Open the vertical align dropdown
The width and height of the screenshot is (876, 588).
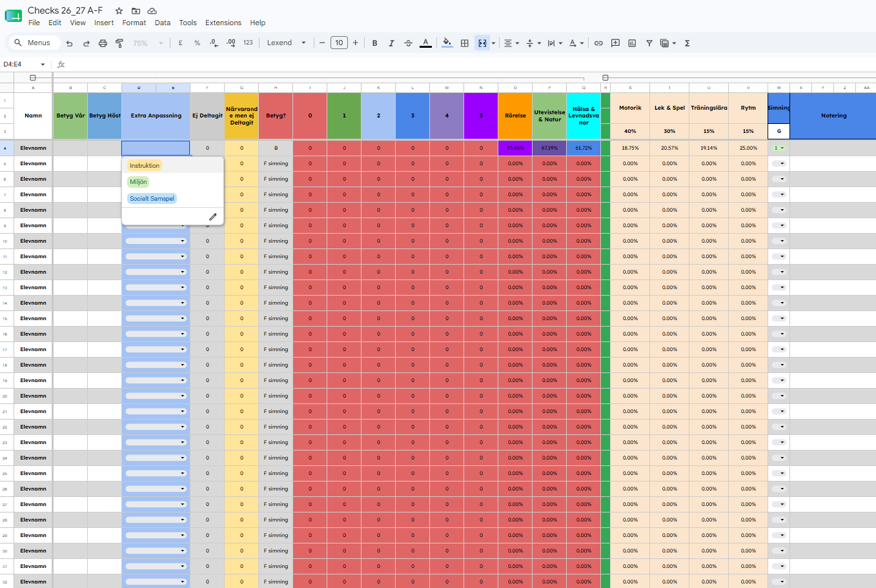coord(533,43)
